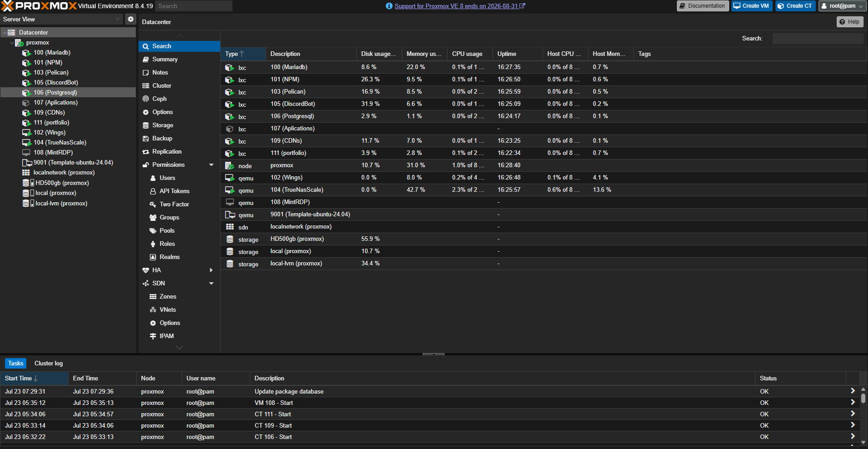Screen dimensions: 868x449
Task: Select Search in the datacenter menu
Action: tap(179, 46)
